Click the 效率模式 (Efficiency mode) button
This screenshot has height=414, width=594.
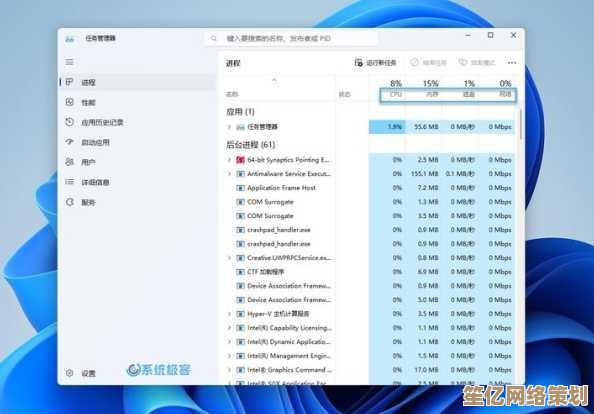point(477,63)
